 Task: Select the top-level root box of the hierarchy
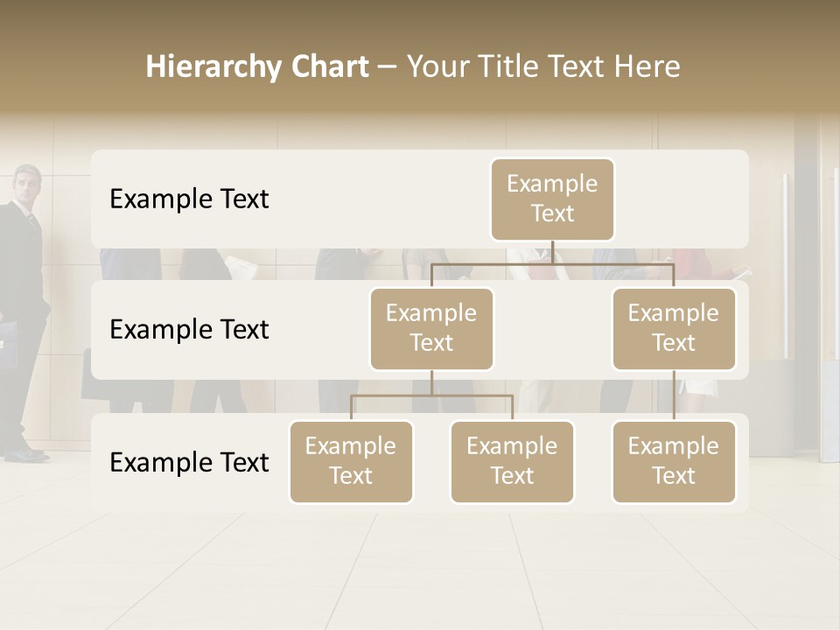[x=552, y=199]
